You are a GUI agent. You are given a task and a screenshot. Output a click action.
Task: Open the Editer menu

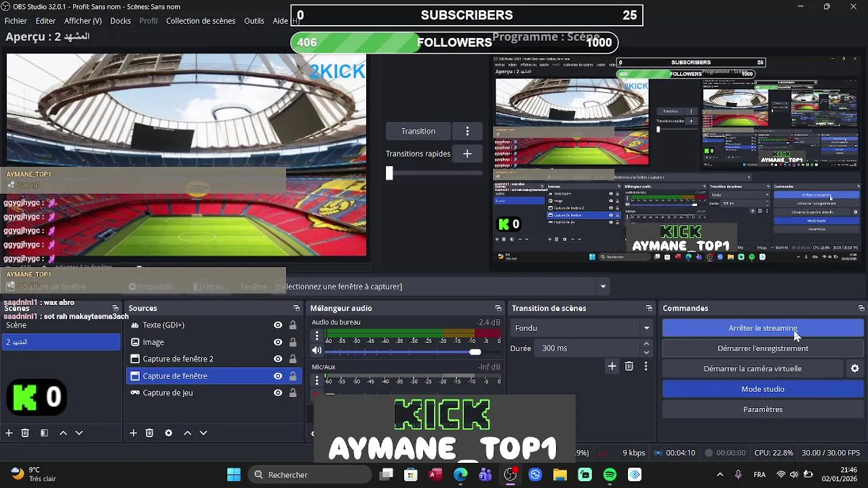tap(45, 21)
